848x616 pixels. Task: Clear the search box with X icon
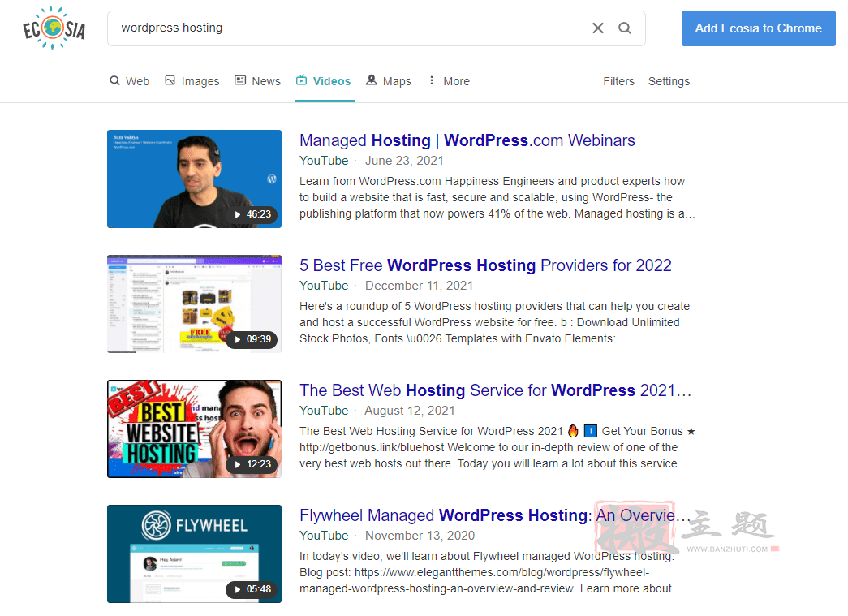pyautogui.click(x=597, y=28)
